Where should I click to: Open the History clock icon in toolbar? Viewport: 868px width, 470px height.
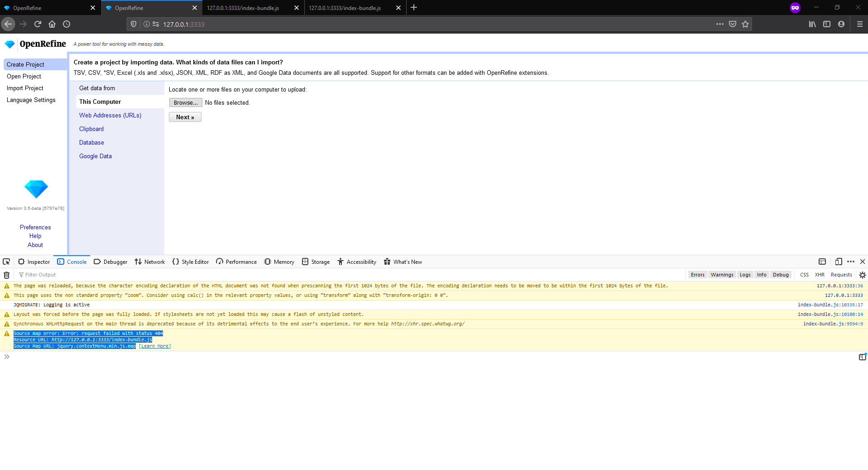tap(67, 24)
